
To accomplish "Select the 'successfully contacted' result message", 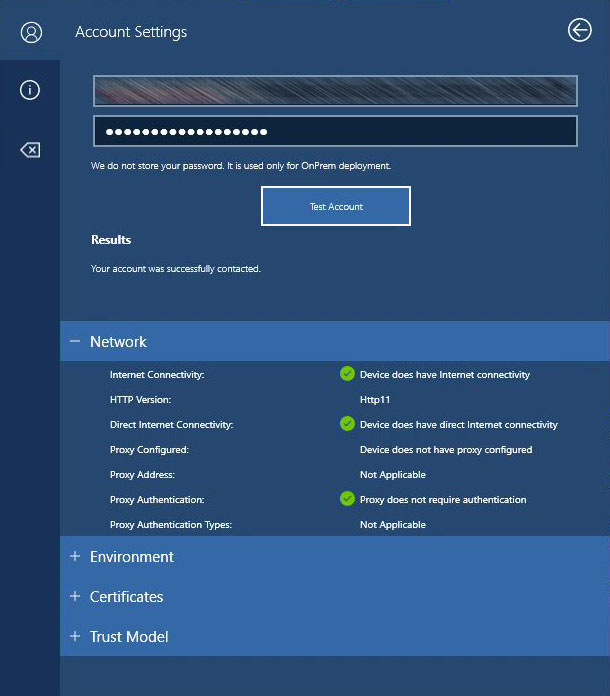I will pos(176,269).
